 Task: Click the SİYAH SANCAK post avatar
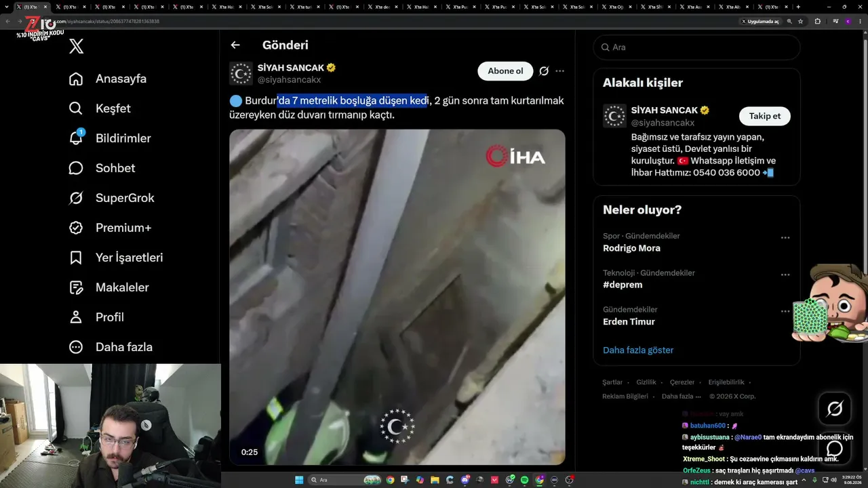(241, 73)
